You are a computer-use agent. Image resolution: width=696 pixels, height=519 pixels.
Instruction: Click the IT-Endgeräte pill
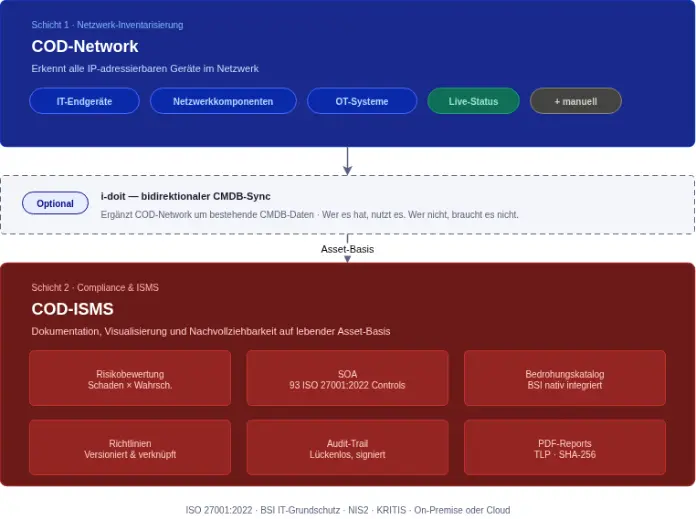click(84, 101)
